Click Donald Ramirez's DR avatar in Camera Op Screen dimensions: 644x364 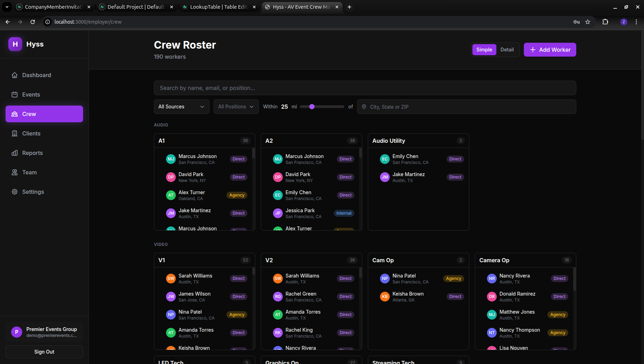click(x=492, y=297)
